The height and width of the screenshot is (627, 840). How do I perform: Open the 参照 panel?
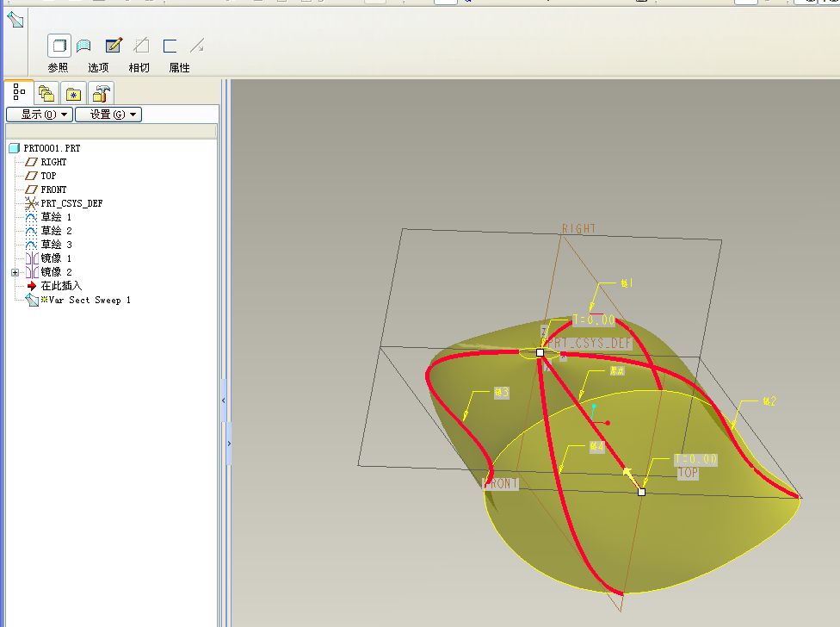58,67
